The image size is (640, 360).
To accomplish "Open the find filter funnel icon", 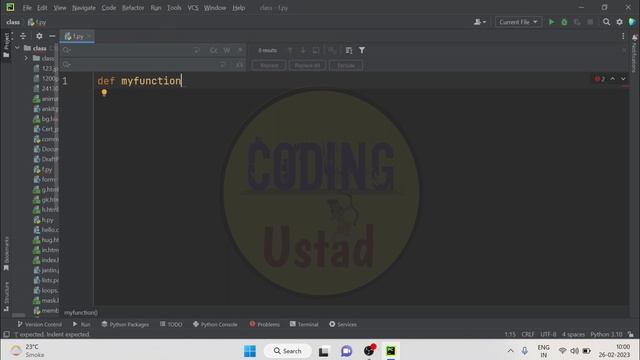I will pos(362,50).
